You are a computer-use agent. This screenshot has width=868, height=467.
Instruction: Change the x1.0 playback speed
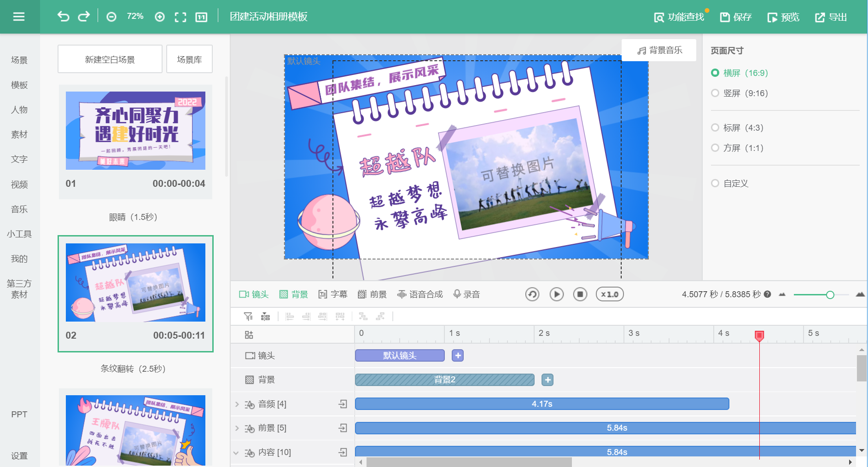(x=610, y=294)
